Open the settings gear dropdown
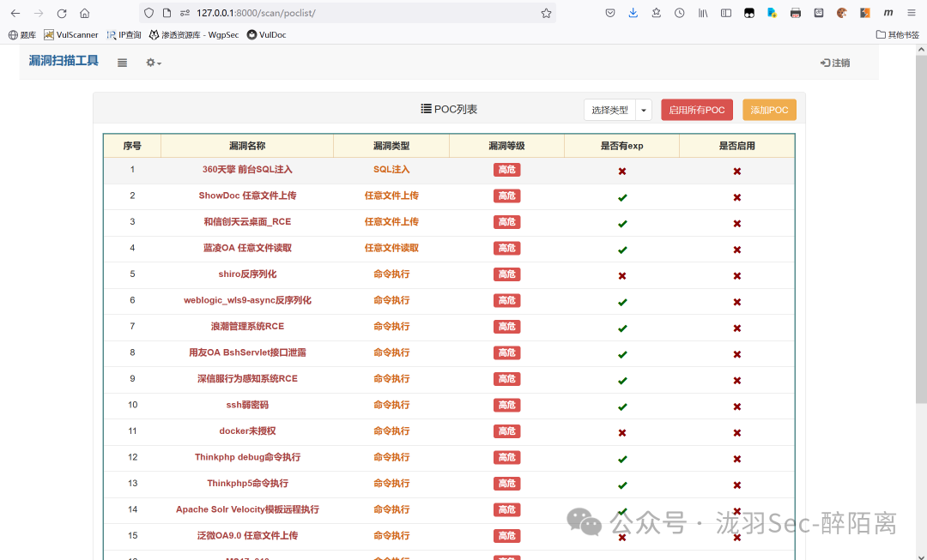This screenshot has height=560, width=927. pyautogui.click(x=153, y=63)
